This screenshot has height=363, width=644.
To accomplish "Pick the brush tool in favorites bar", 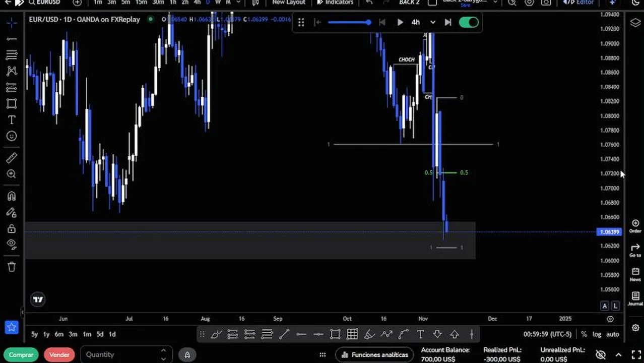I will pyautogui.click(x=216, y=334).
